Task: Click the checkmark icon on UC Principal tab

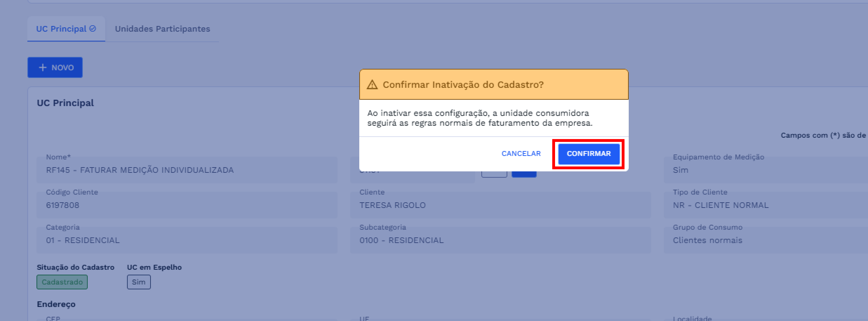Action: [x=93, y=29]
